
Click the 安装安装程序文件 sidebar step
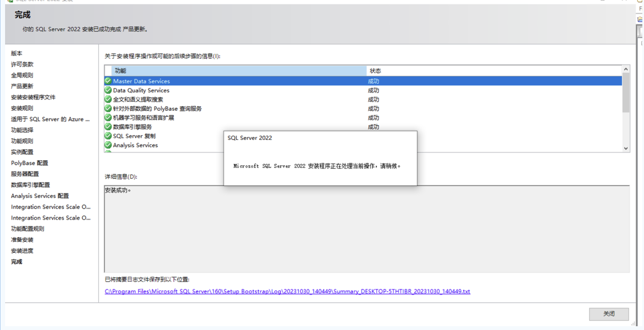(x=33, y=97)
